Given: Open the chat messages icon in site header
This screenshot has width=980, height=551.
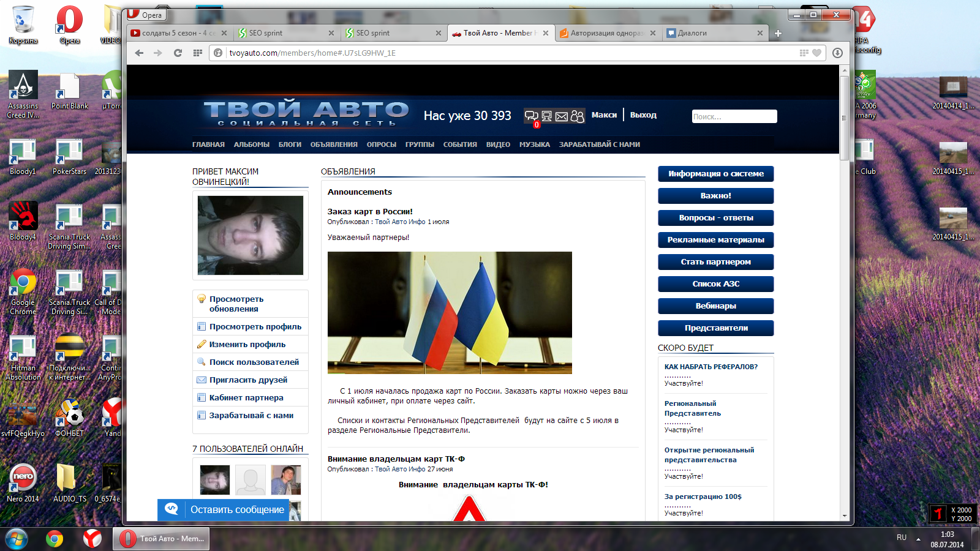Looking at the screenshot, I should [x=531, y=116].
